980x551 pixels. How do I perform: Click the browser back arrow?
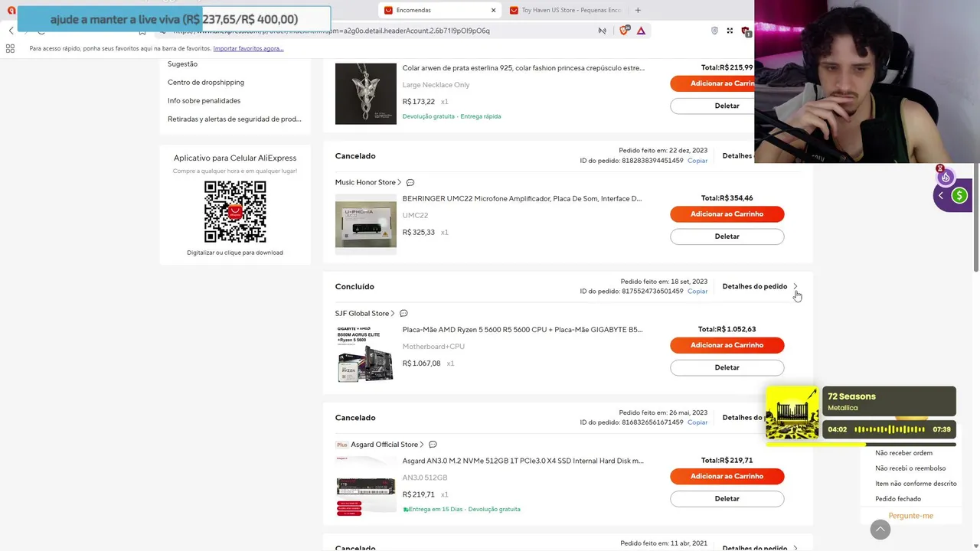[x=11, y=31]
